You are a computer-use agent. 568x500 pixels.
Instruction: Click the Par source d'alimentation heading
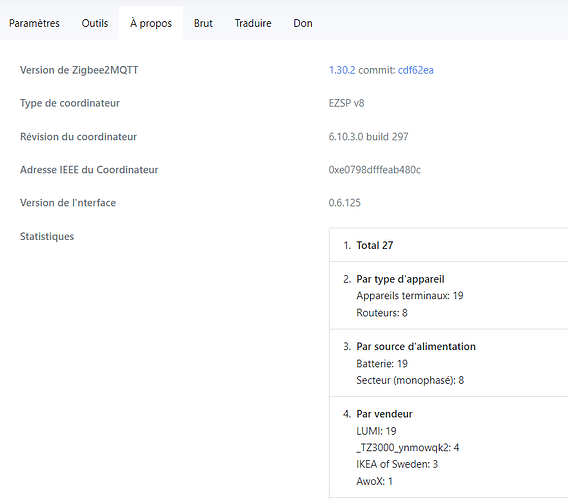point(416,346)
